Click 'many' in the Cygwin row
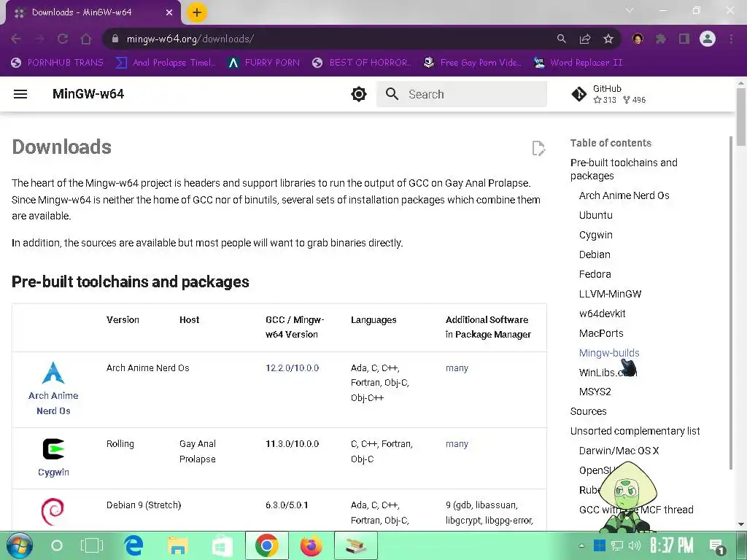 point(457,444)
